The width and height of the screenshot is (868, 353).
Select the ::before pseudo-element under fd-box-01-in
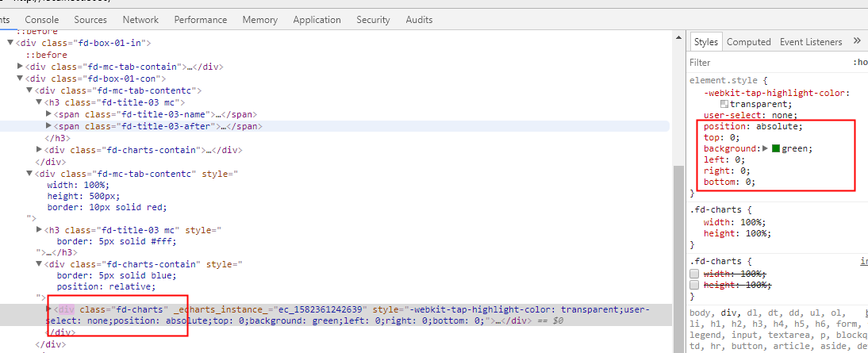pyautogui.click(x=47, y=55)
